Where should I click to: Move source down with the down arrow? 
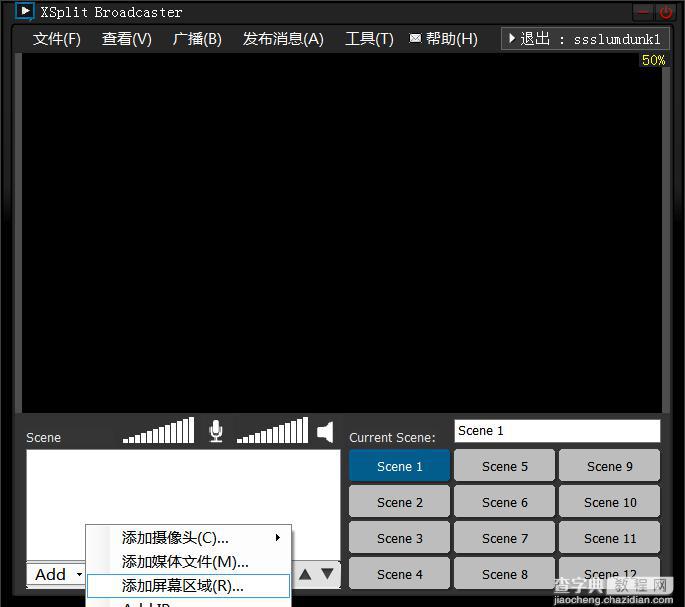point(327,573)
